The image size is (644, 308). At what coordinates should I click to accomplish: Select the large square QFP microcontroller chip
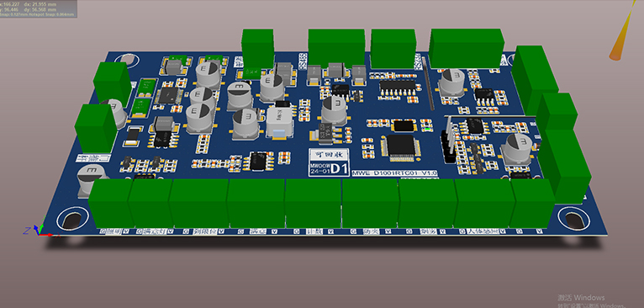pyautogui.click(x=400, y=147)
